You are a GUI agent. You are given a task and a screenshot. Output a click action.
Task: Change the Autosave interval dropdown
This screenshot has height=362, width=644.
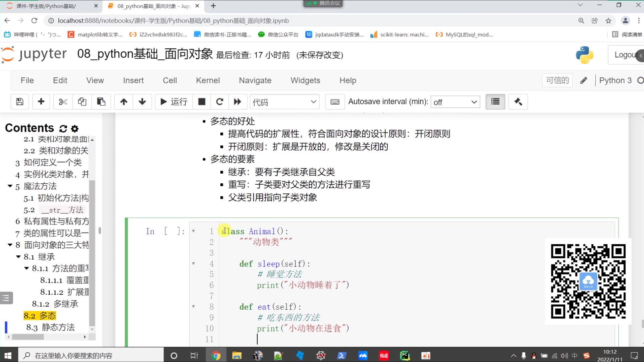point(455,102)
